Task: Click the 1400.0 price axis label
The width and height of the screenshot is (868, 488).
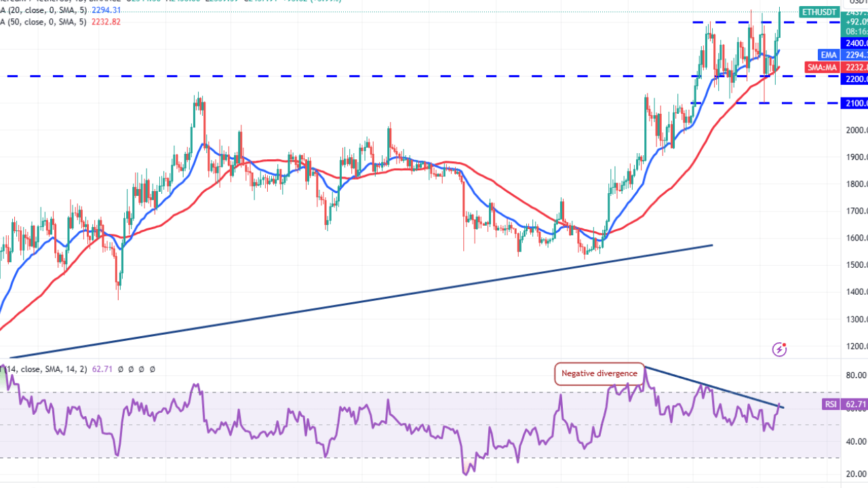Action: coord(856,292)
